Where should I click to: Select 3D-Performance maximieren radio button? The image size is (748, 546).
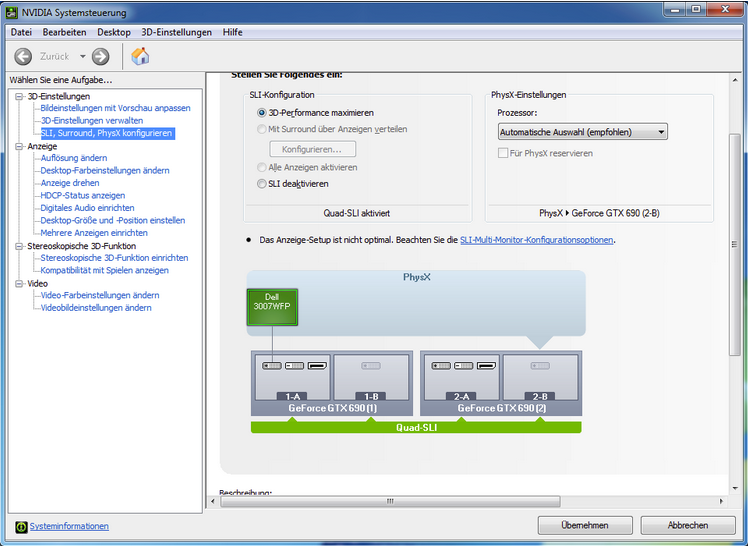261,113
